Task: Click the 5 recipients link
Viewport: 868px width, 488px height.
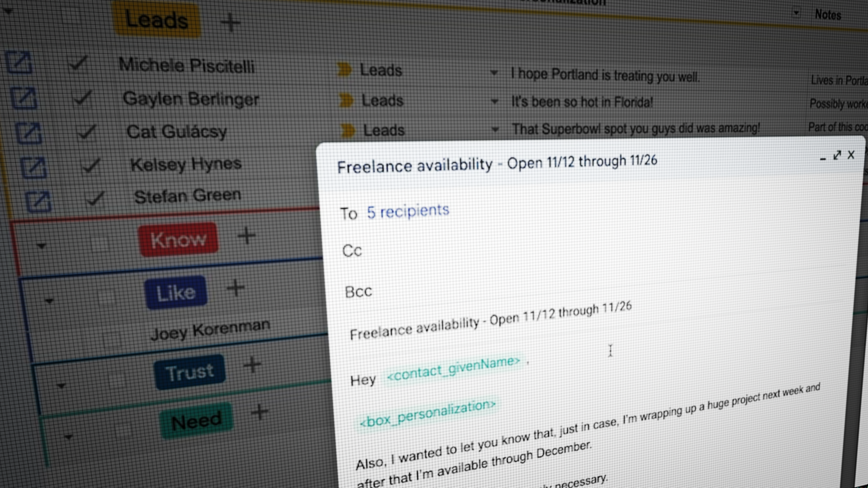Action: coord(408,211)
